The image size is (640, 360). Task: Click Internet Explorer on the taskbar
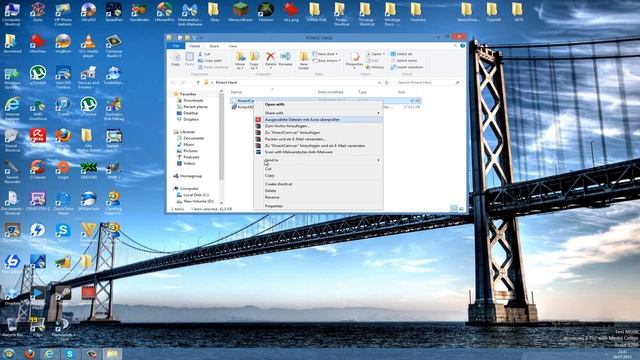click(49, 353)
